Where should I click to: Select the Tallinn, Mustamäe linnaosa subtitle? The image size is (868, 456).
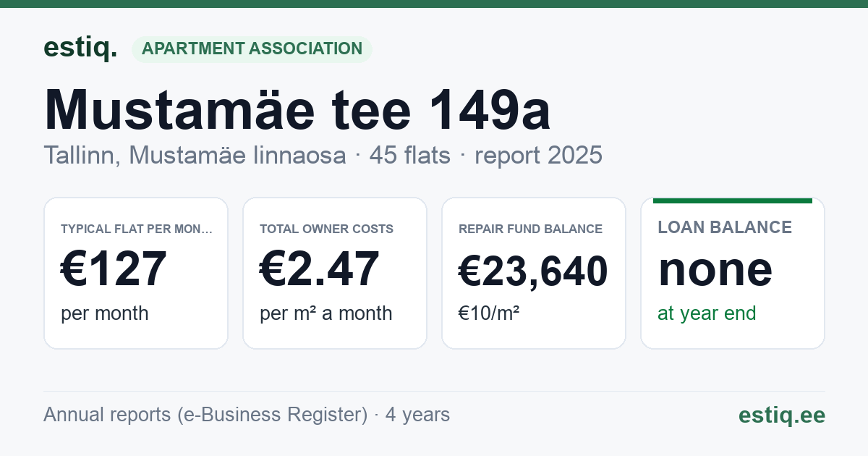tap(195, 155)
